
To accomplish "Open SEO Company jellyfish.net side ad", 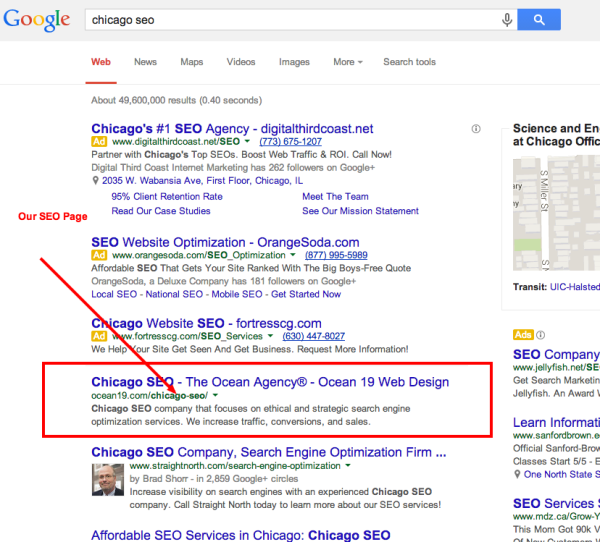I will point(556,354).
